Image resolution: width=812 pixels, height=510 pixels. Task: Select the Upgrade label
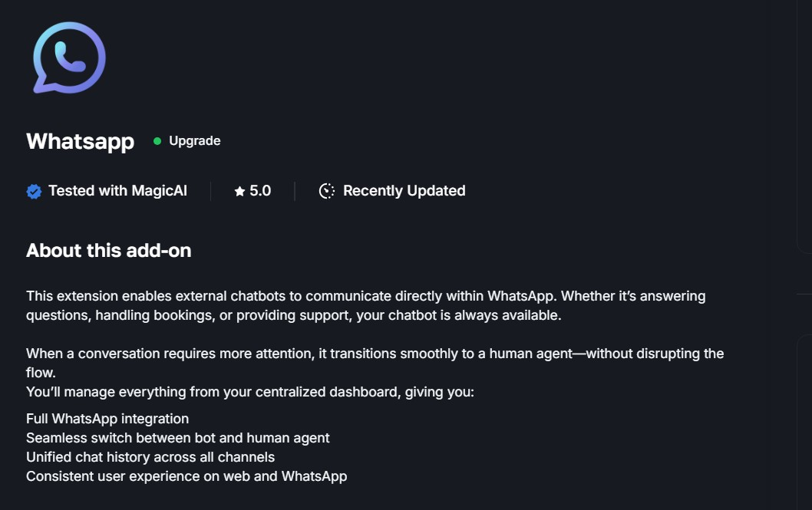point(194,141)
